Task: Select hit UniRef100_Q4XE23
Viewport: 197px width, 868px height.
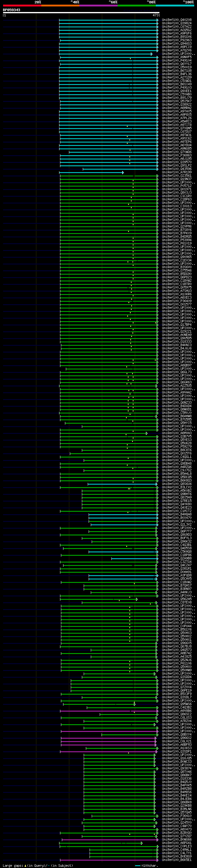Action: [177, 507]
